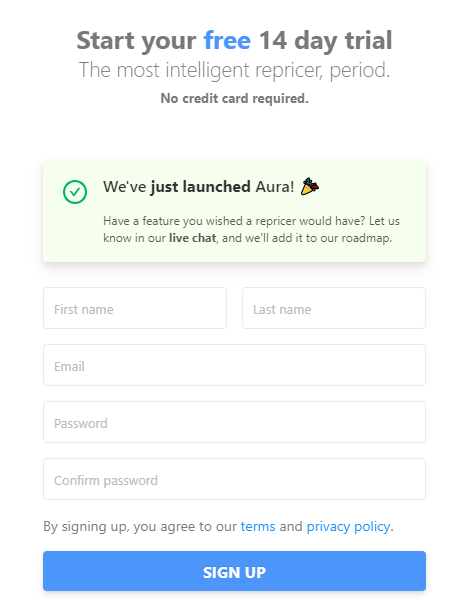
Task: Click the bold 'live chat' text
Action: 192,238
